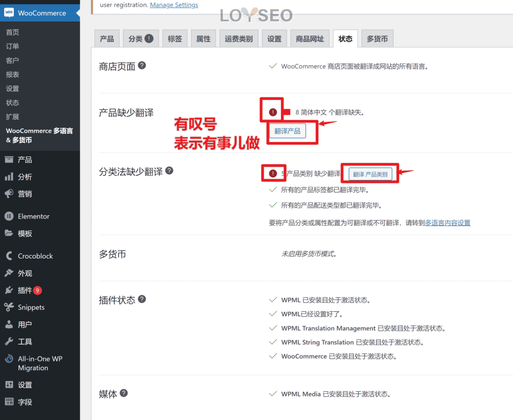Open the 设置 tab in top row
This screenshot has width=513, height=420.
[274, 38]
